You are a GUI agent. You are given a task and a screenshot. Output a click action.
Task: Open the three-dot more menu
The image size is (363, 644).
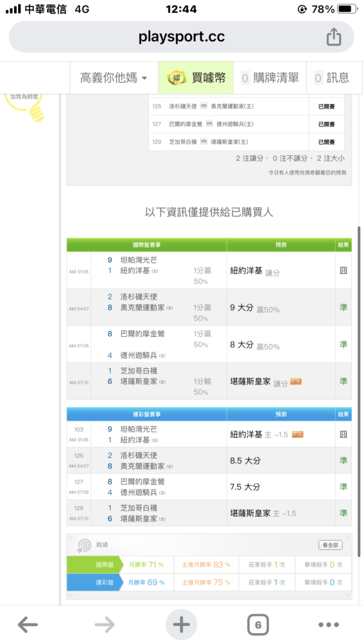328,625
